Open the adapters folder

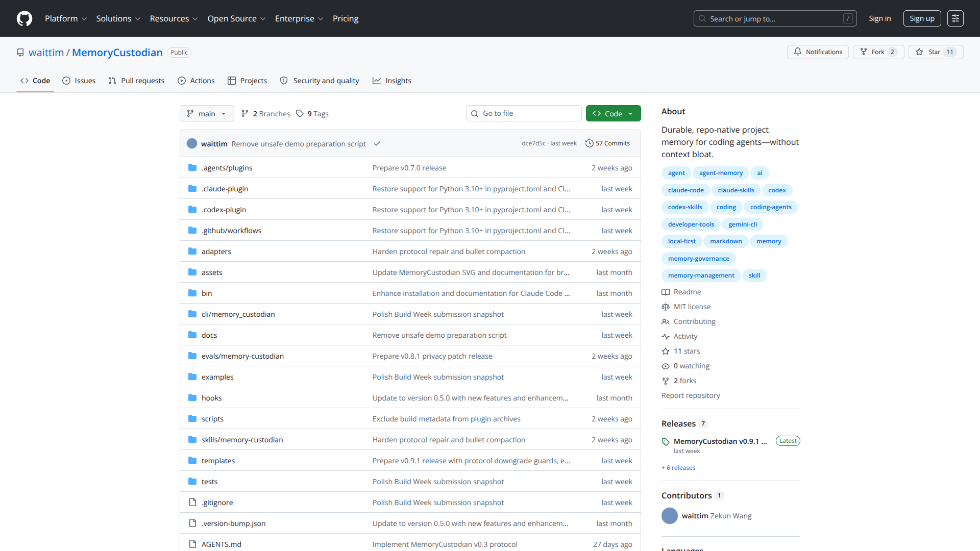tap(216, 252)
